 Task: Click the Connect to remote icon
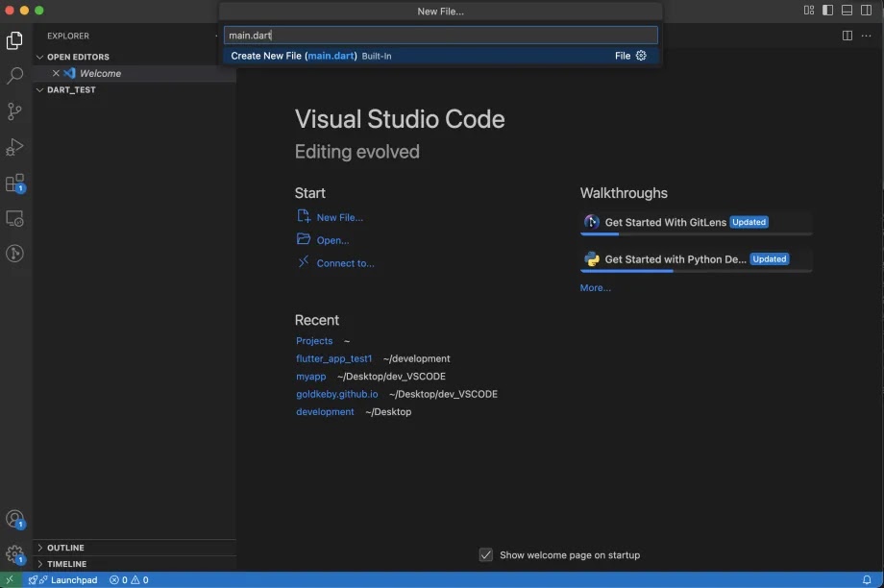[304, 261]
